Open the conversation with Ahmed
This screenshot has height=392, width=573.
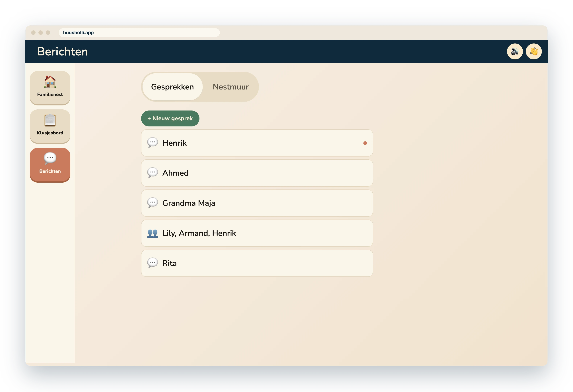[x=257, y=173]
